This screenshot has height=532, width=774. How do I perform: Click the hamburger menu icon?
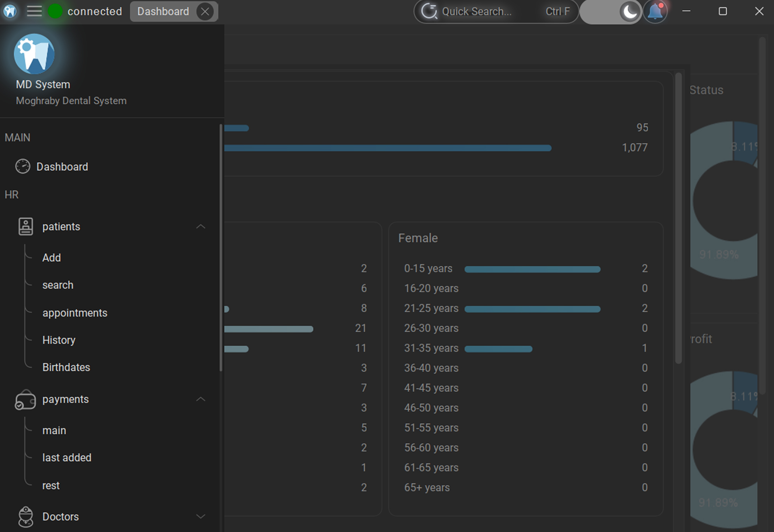point(34,11)
